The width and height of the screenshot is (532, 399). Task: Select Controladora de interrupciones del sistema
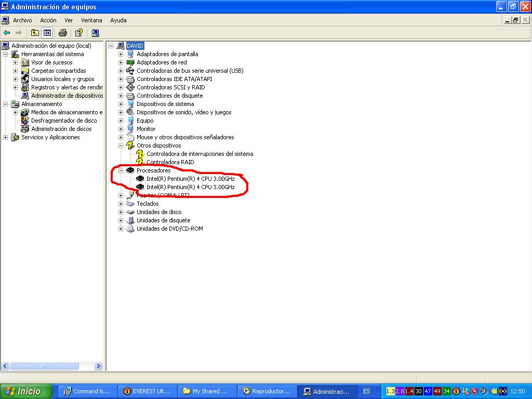200,154
